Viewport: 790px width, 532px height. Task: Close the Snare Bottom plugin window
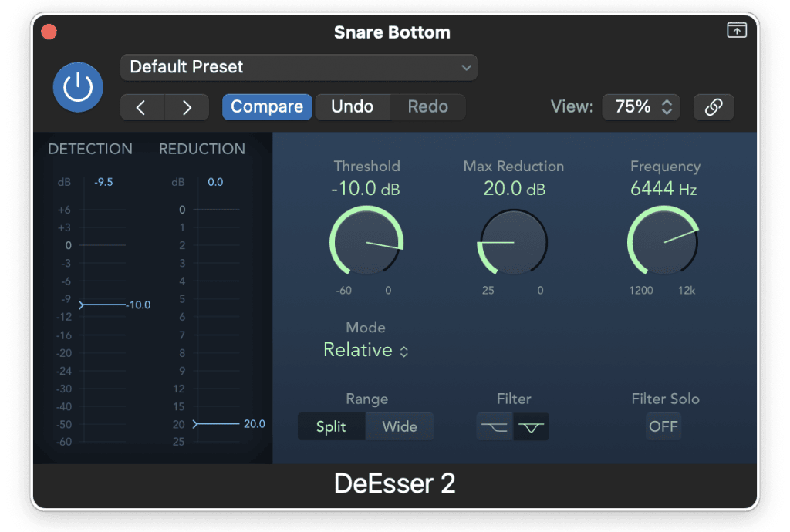(x=49, y=32)
